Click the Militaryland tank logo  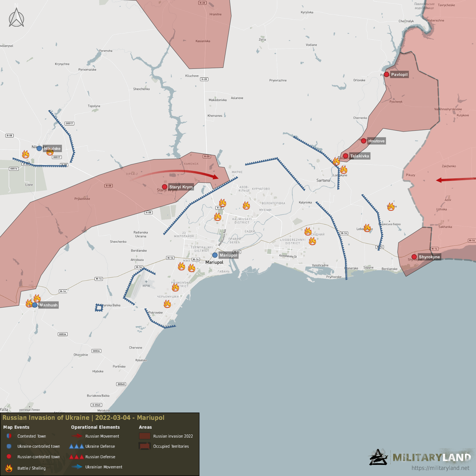tap(378, 457)
